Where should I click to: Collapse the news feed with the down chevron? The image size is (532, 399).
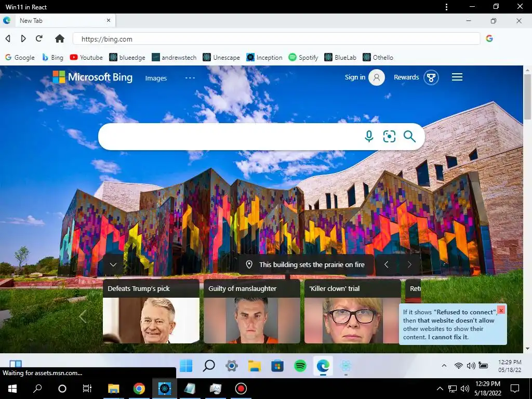(113, 264)
